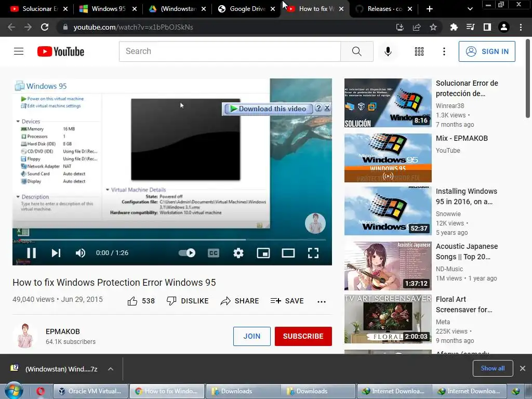Toggle the browser side panel
The height and width of the screenshot is (399, 532).
point(487,27)
